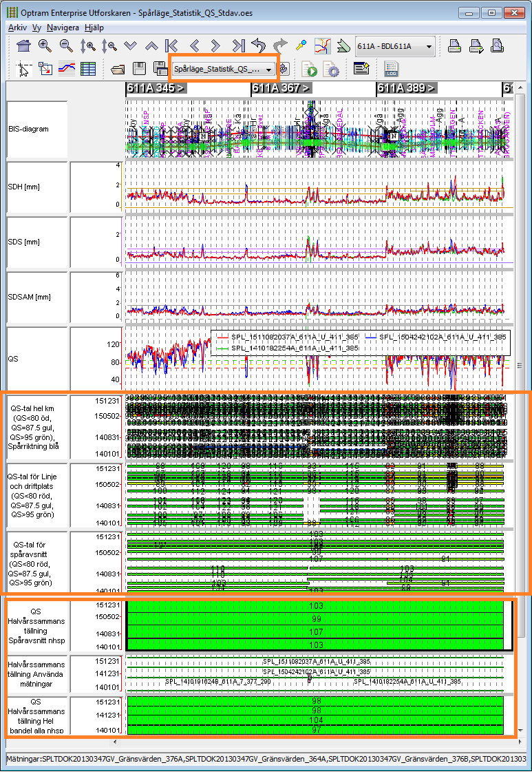Go to previous section arrow
This screenshot has width=532, height=774.
[195, 46]
